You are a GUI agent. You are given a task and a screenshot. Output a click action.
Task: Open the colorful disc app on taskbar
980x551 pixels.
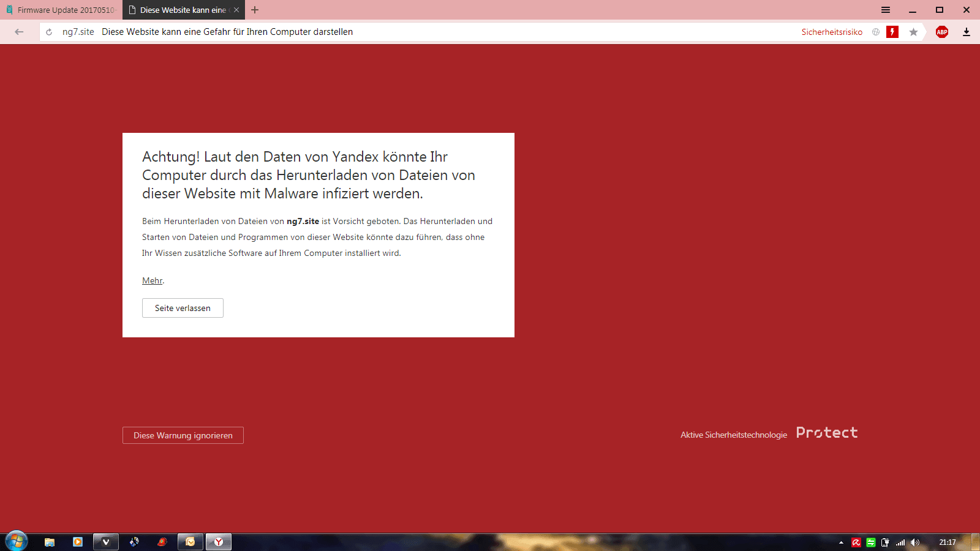[134, 542]
